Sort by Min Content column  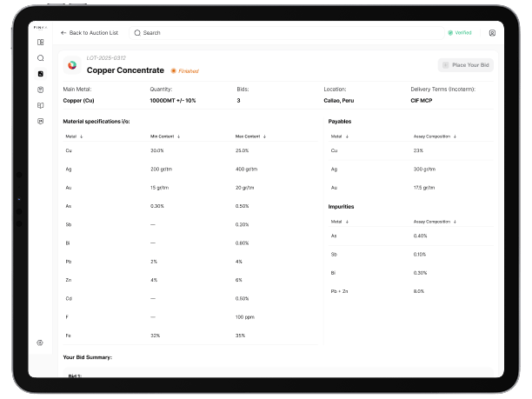[165, 136]
